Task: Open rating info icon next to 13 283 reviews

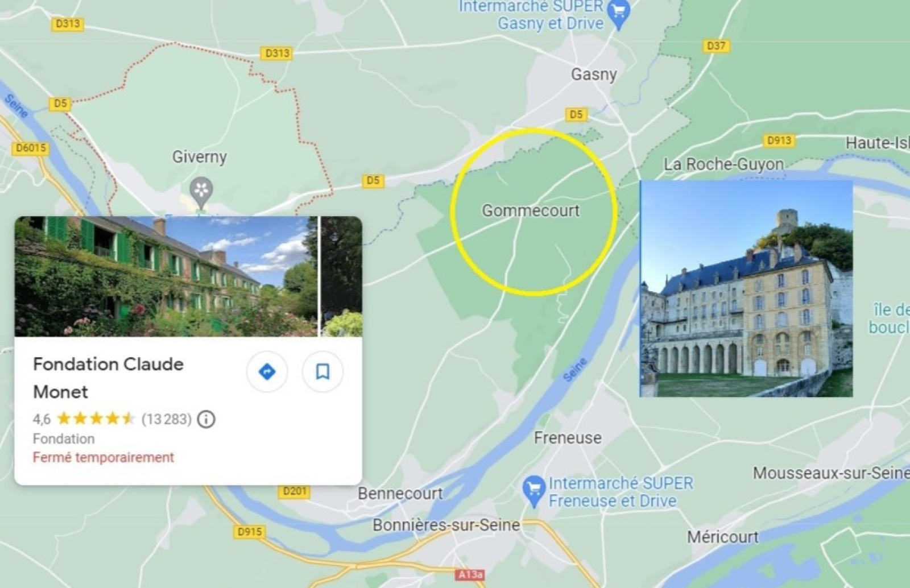Action: tap(206, 419)
